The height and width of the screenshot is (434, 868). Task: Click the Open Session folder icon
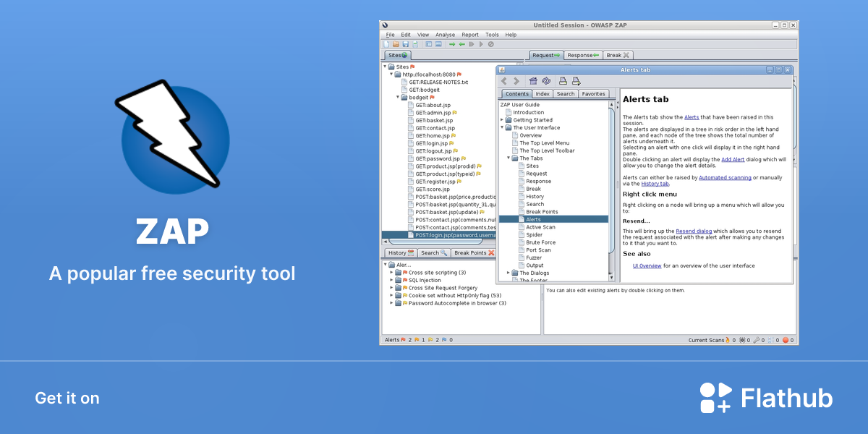(396, 44)
